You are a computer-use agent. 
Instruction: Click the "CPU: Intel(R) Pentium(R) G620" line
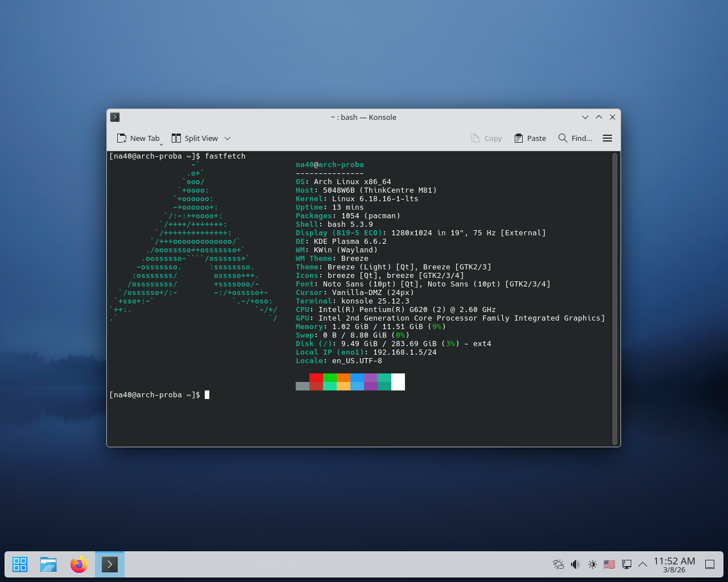coord(396,310)
